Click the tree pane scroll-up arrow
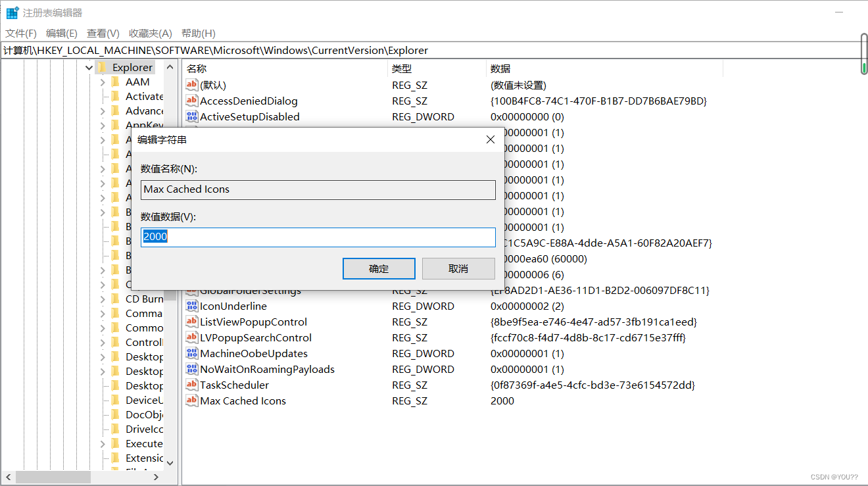868x486 pixels. click(170, 67)
